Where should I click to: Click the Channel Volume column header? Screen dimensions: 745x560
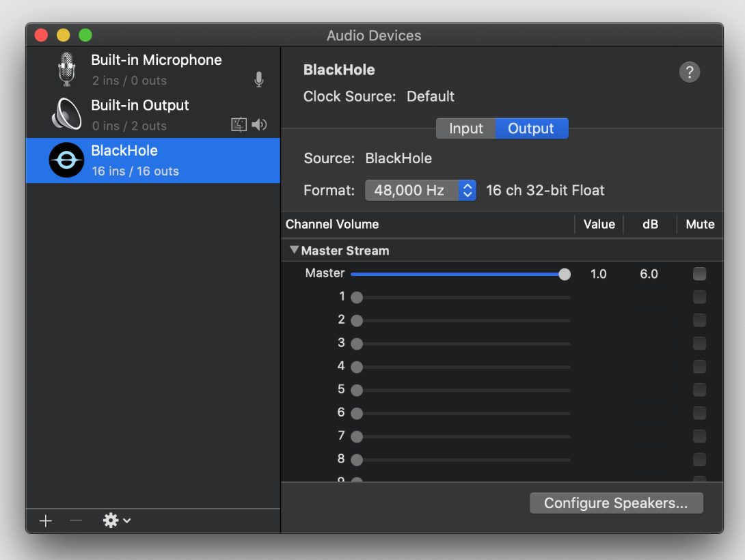pos(332,224)
